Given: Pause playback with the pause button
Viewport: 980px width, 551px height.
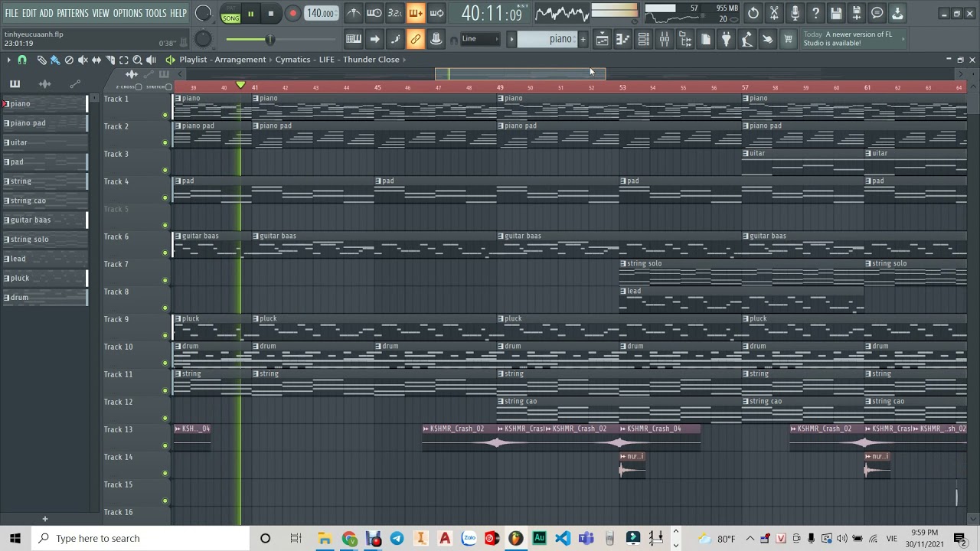Looking at the screenshot, I should (250, 14).
